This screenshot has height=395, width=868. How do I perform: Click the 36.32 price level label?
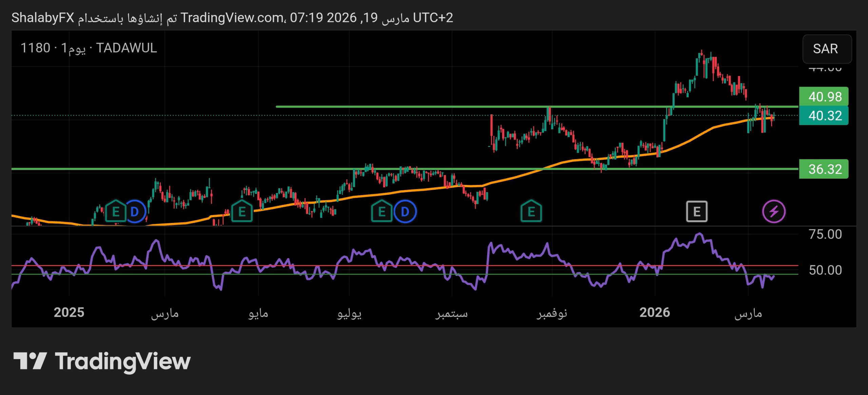tap(824, 169)
